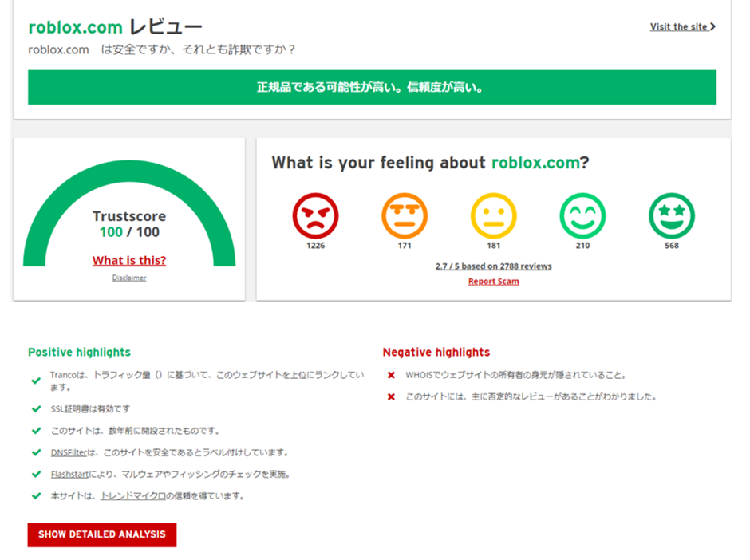Screen dimensions: 750x560
Task: Click the Report Scam link
Action: 493,282
